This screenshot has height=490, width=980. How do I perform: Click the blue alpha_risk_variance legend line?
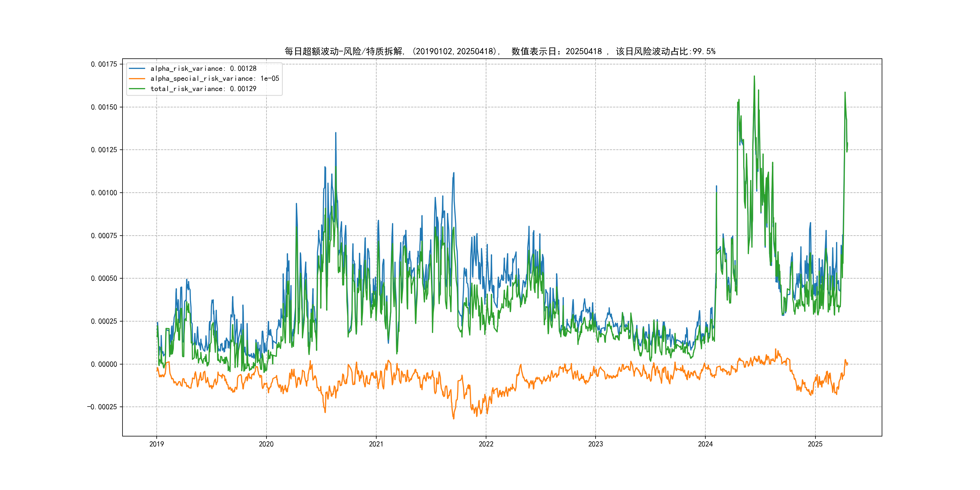click(137, 68)
